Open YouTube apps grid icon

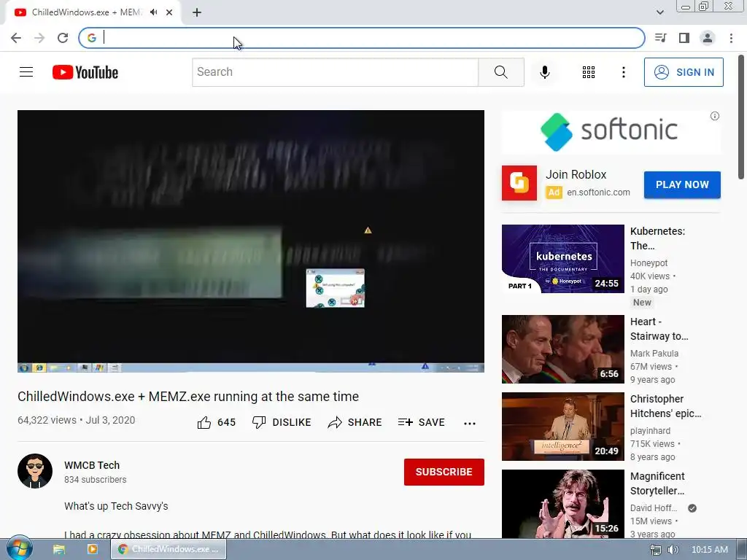[589, 72]
